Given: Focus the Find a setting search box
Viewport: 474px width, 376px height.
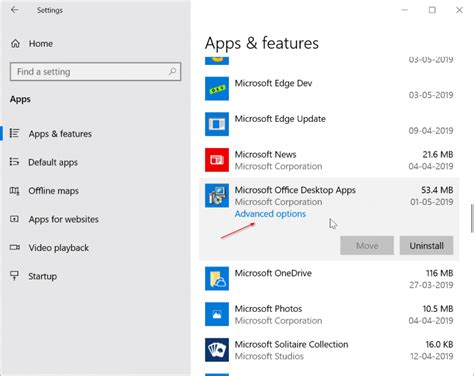Looking at the screenshot, I should (x=95, y=72).
